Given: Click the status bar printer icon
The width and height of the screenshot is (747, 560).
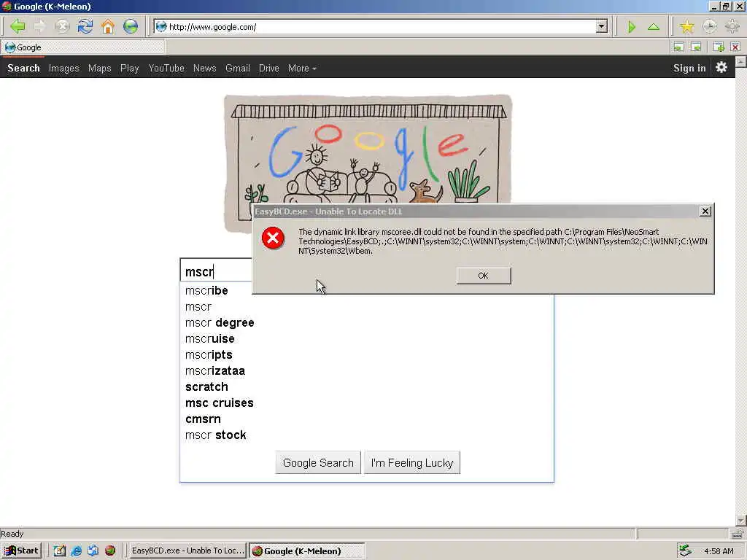Looking at the screenshot, I should point(738,533).
